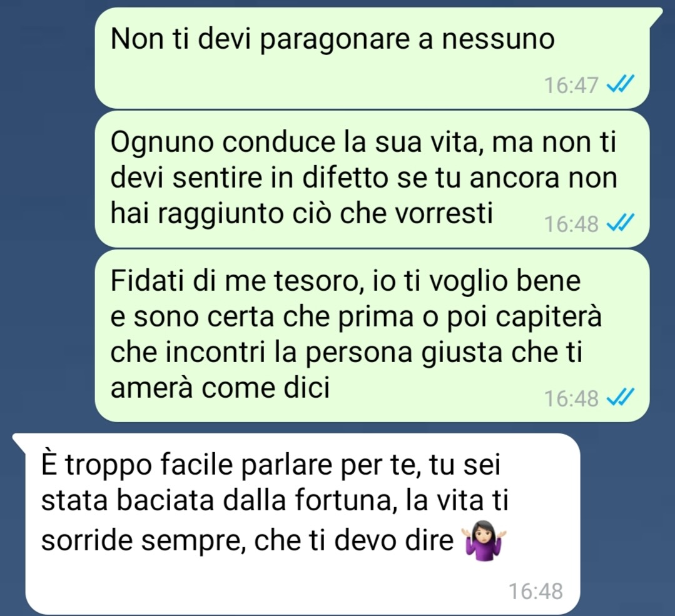Tap the 16:48 timestamp next to 'ciò che vorresti'

(571, 224)
